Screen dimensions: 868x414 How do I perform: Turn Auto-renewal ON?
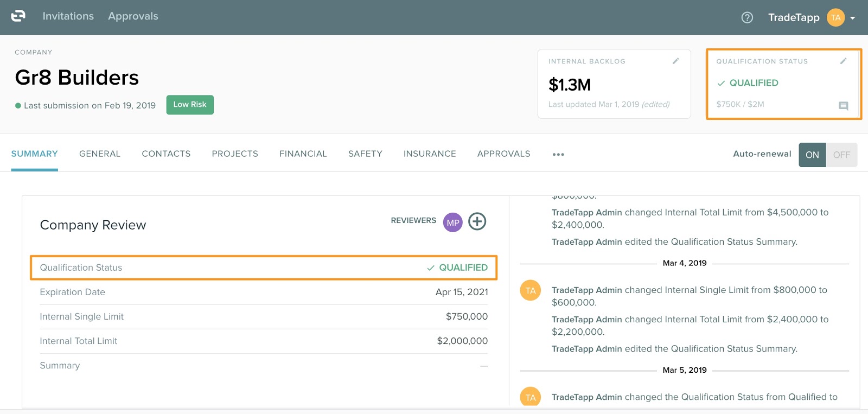point(812,155)
